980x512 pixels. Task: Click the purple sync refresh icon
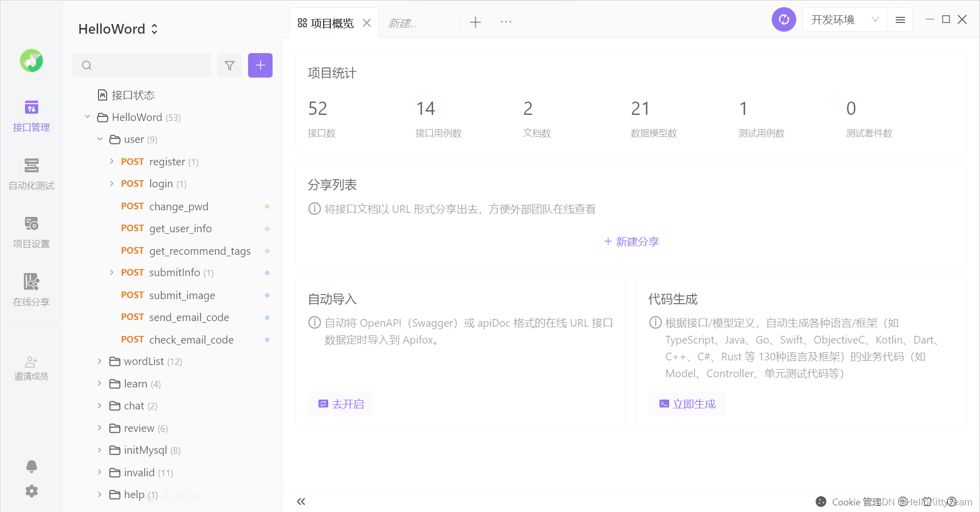(x=784, y=20)
